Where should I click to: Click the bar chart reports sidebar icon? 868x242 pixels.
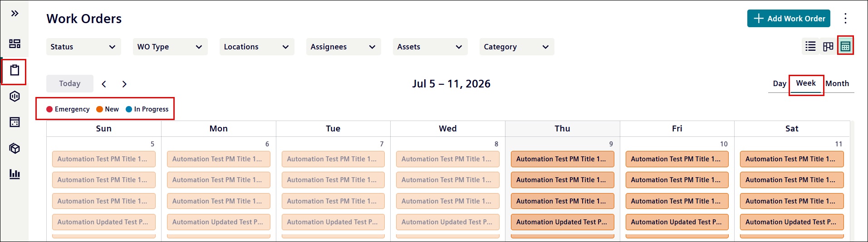[15, 174]
